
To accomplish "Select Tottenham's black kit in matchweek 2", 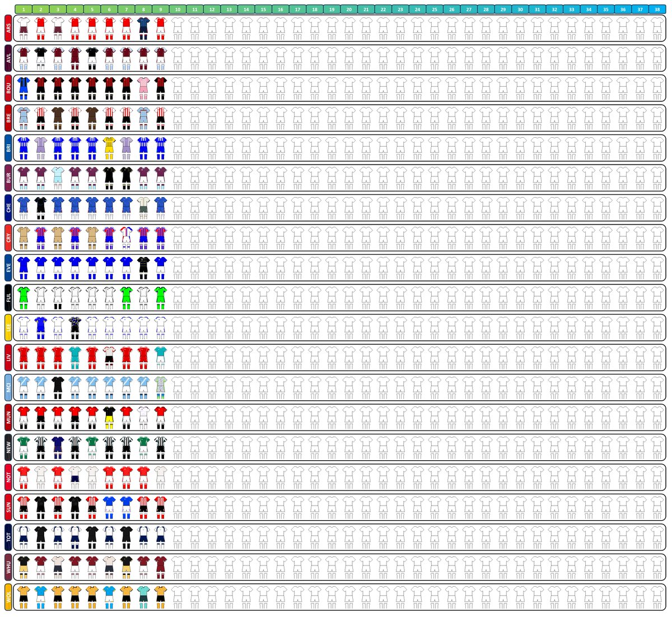I will (x=41, y=538).
